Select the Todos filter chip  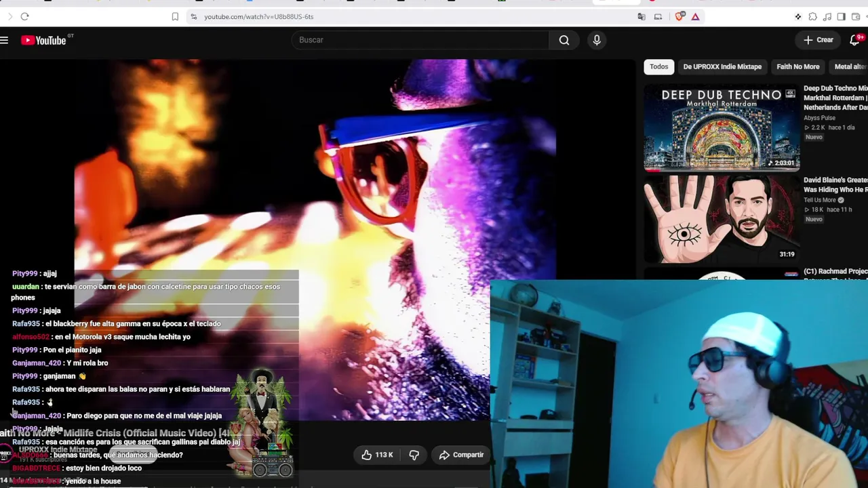click(658, 66)
